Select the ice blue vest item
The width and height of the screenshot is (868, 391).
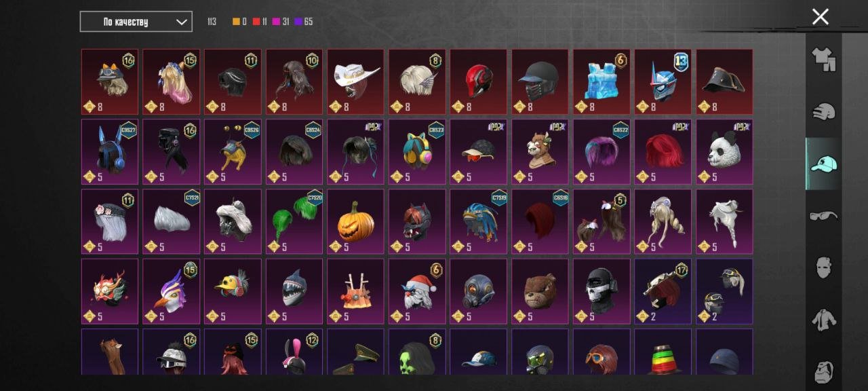click(601, 81)
